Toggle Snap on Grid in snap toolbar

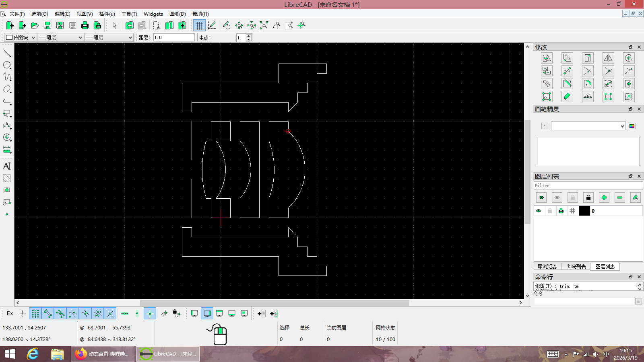(35, 313)
